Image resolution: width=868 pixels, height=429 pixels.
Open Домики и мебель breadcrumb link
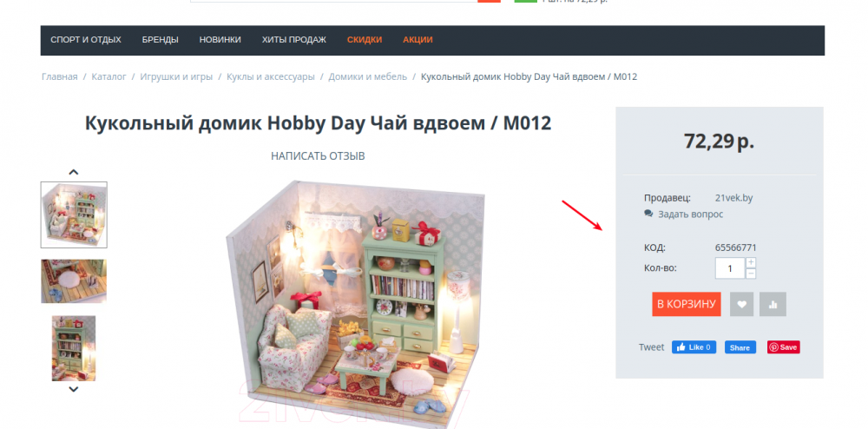point(367,76)
